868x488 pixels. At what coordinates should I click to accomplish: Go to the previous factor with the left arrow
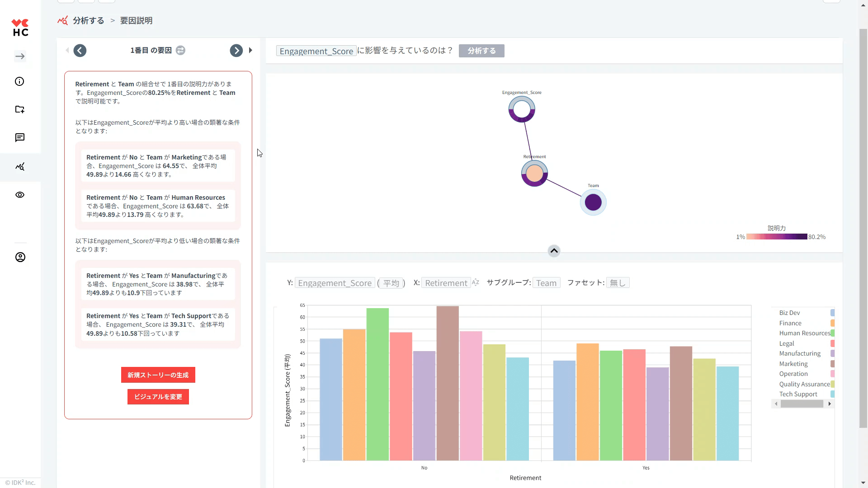tap(80, 51)
